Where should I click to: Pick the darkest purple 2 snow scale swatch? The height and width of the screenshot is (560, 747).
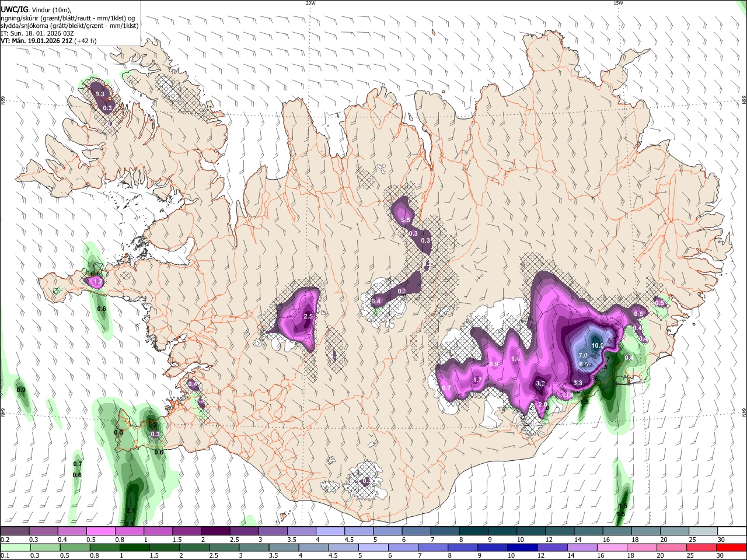click(215, 531)
